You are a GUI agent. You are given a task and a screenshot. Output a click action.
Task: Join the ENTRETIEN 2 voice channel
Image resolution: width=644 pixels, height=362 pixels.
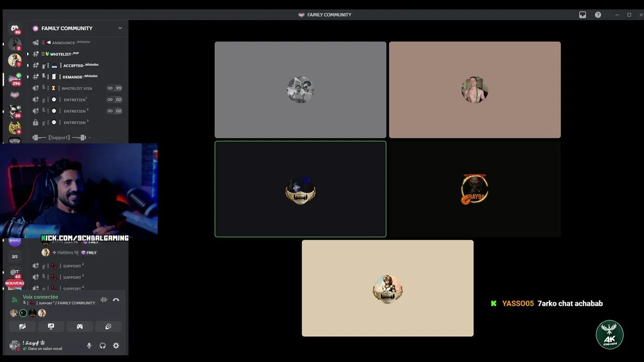tap(77, 111)
